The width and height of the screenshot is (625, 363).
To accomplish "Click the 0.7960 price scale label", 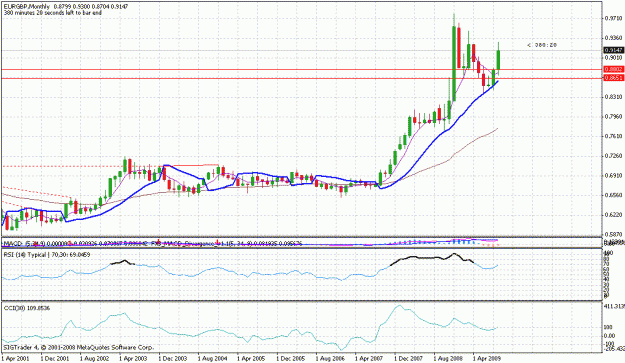I will point(614,117).
